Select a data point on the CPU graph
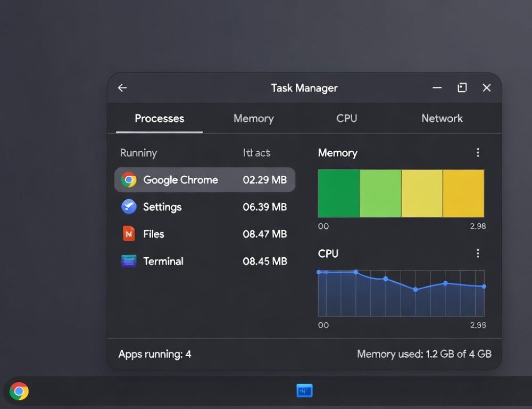This screenshot has height=409, width=532. point(386,279)
